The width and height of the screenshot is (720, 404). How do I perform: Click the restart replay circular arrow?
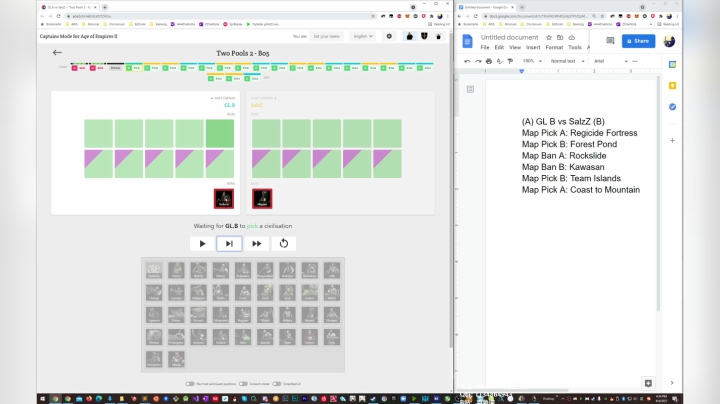(284, 244)
